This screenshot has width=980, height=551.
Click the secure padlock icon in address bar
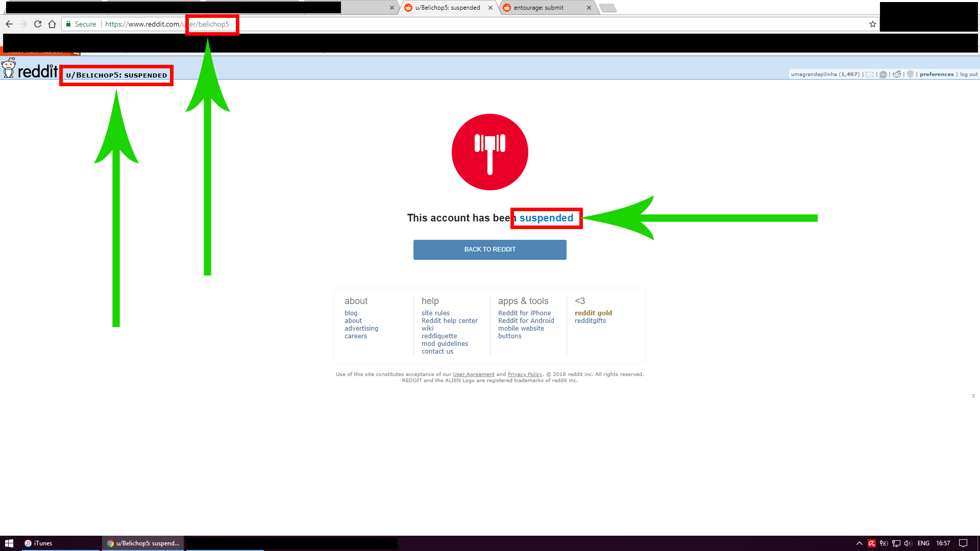(x=68, y=24)
